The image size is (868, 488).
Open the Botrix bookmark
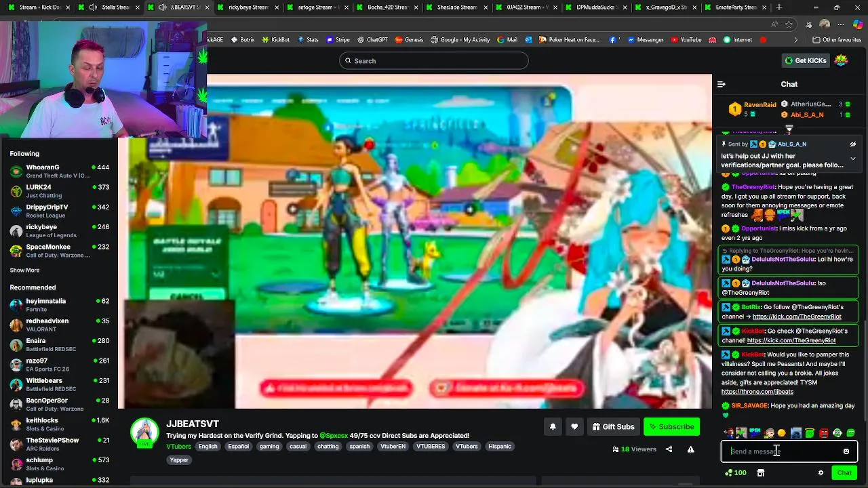tap(242, 40)
